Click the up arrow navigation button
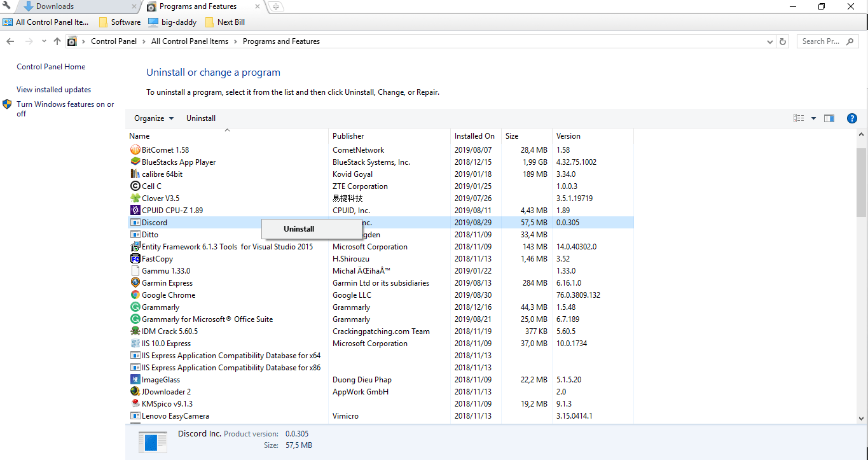This screenshot has height=460, width=868. point(57,41)
